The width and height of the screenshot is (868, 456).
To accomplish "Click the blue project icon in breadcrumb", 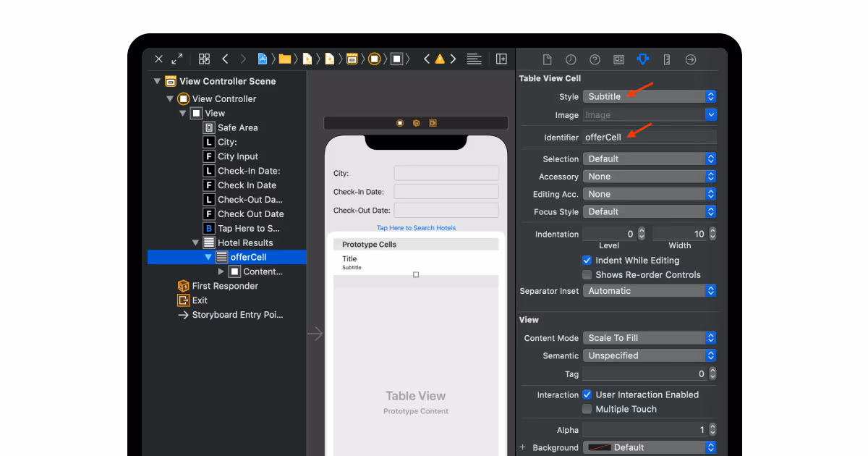I will pos(263,59).
